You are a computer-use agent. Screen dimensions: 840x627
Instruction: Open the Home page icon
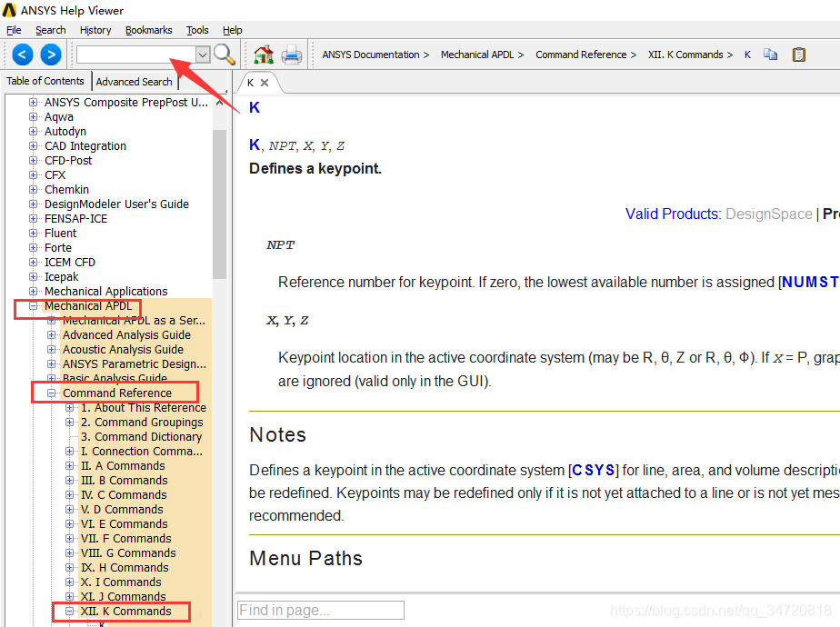click(x=264, y=55)
